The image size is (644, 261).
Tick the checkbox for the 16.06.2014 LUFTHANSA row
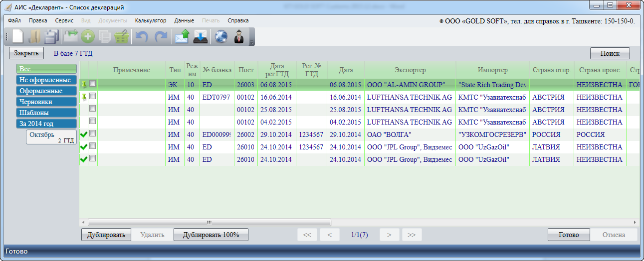(93, 97)
